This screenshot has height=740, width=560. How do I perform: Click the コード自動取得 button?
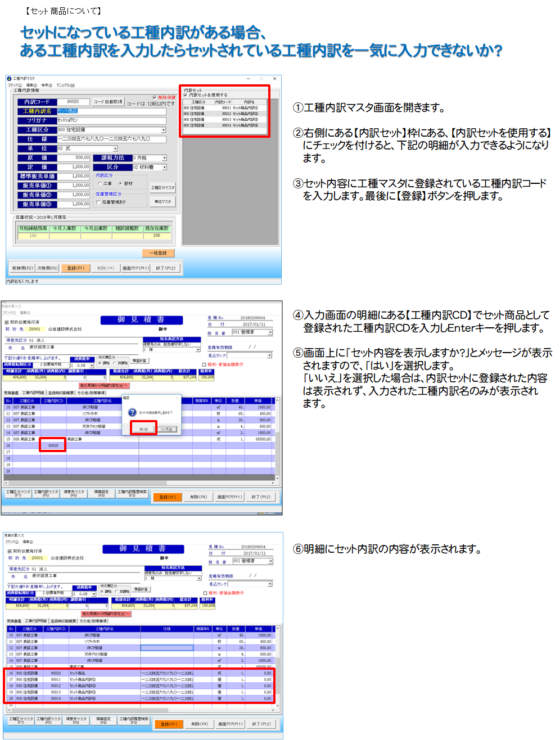coord(108,102)
